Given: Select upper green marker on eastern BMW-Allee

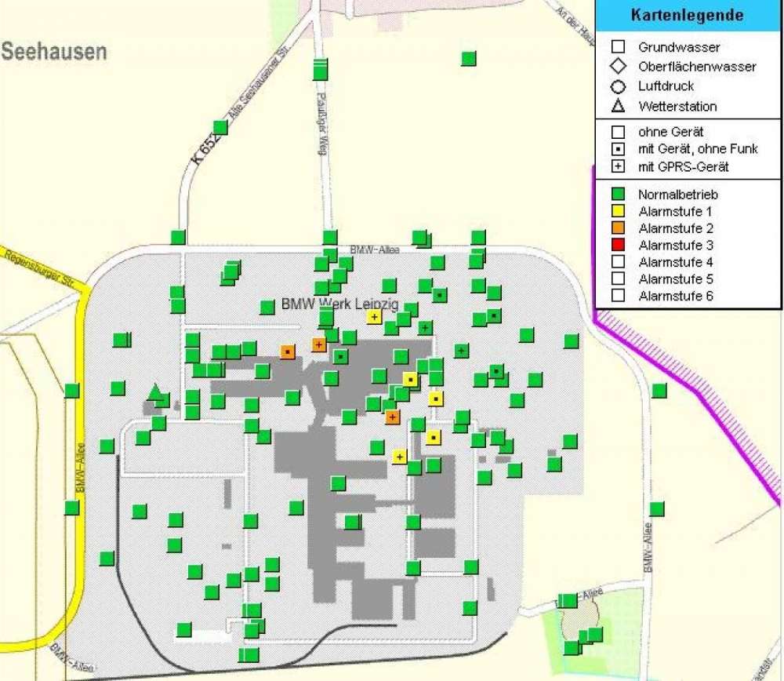Looking at the screenshot, I should tap(659, 390).
